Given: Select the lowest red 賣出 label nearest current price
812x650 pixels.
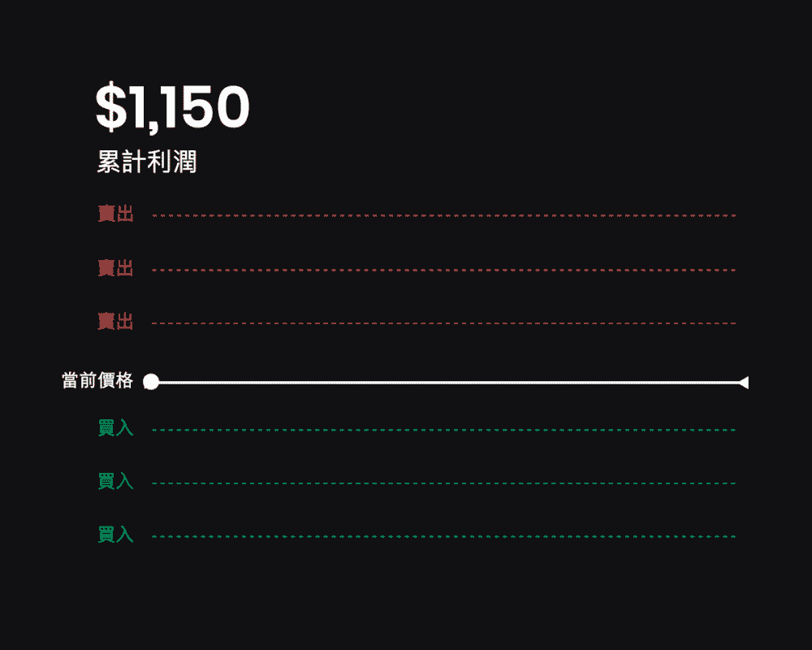Looking at the screenshot, I should pos(115,322).
